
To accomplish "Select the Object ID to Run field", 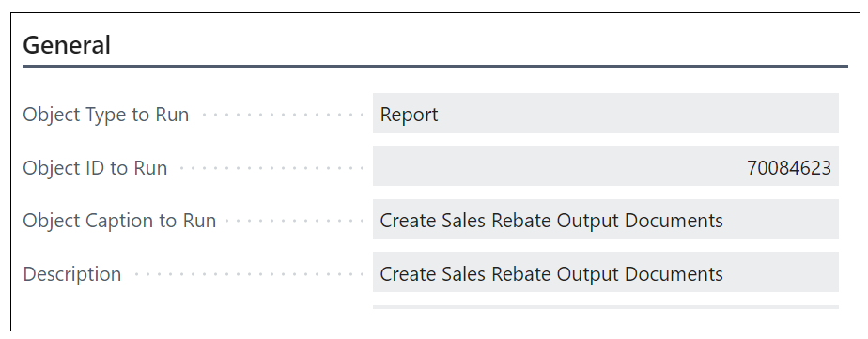I will click(x=606, y=166).
